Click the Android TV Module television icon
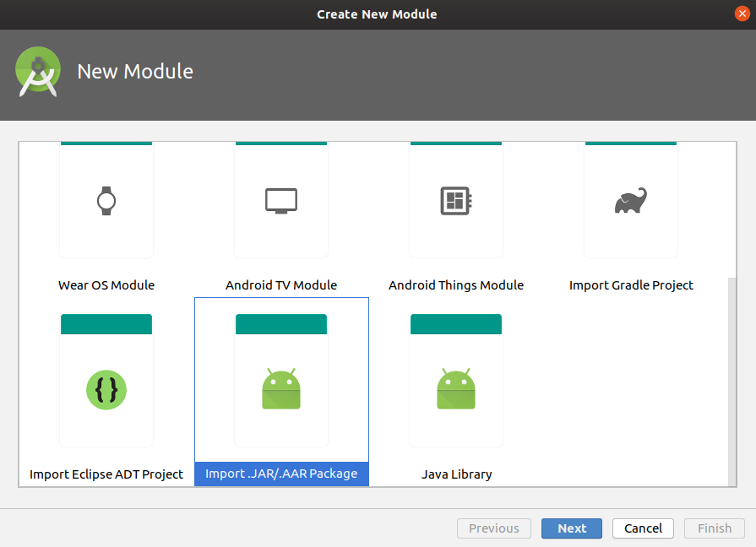Image resolution: width=756 pixels, height=547 pixels. 280,200
